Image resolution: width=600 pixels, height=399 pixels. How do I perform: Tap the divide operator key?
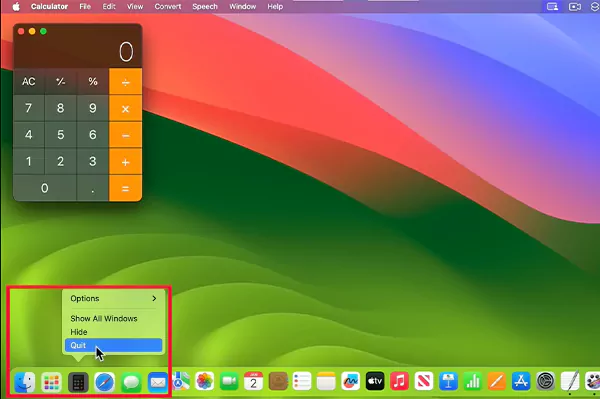(126, 81)
